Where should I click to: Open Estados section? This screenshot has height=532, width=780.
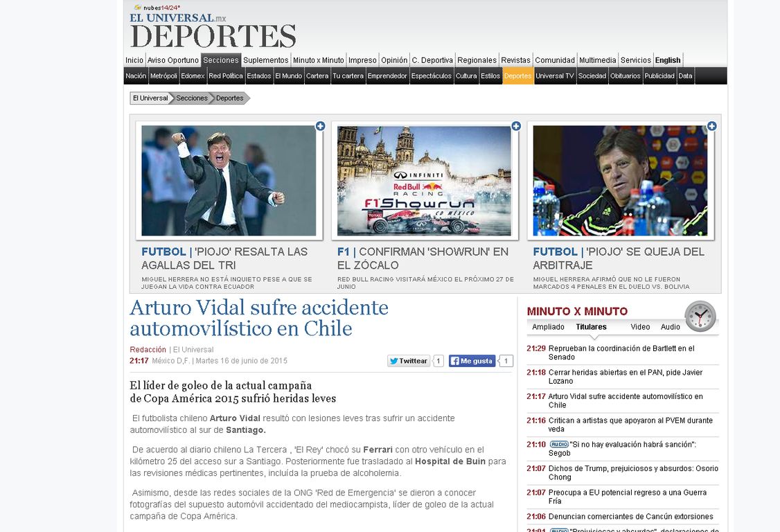point(258,76)
